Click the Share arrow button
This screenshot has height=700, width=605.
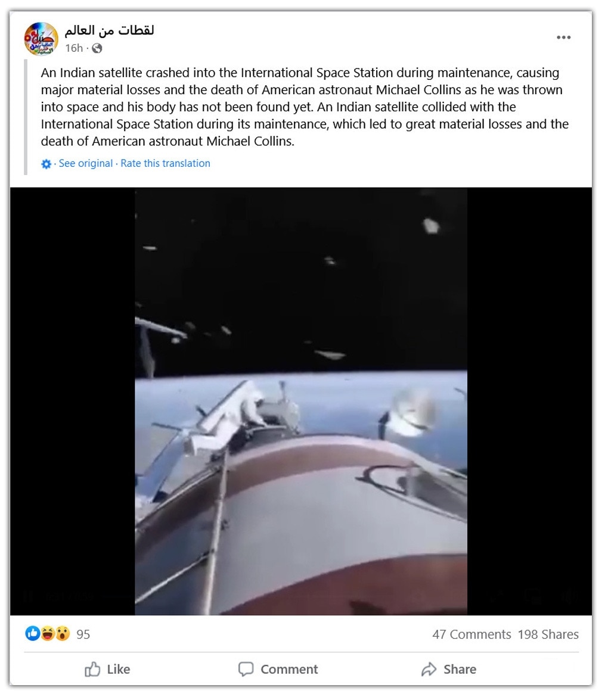pos(449,669)
